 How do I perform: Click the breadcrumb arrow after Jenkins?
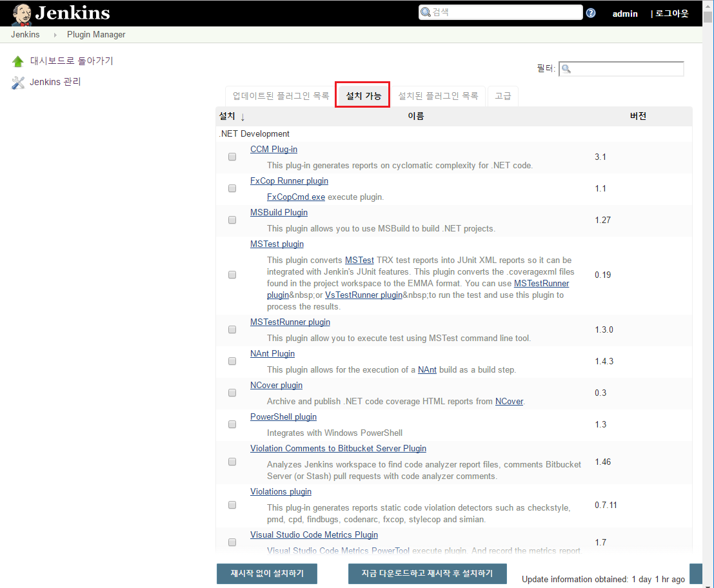[55, 35]
